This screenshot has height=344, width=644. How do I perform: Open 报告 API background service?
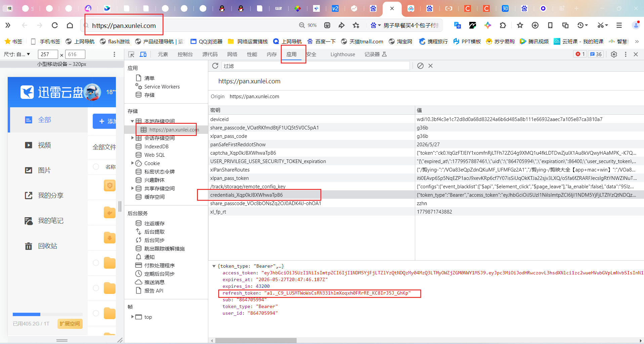(149, 291)
